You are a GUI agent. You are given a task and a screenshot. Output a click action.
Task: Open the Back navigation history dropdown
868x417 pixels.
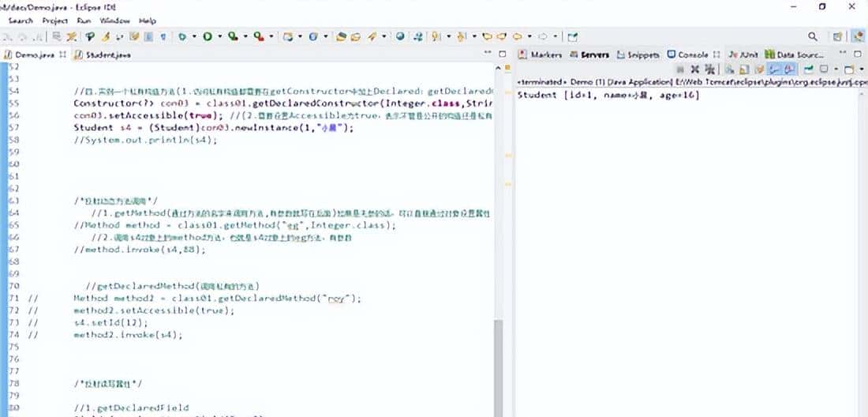coord(529,36)
